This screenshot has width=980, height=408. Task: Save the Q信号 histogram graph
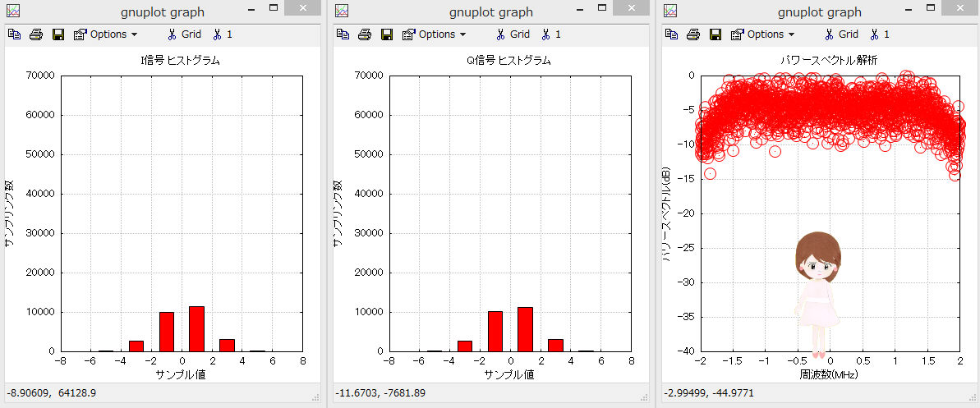click(386, 34)
